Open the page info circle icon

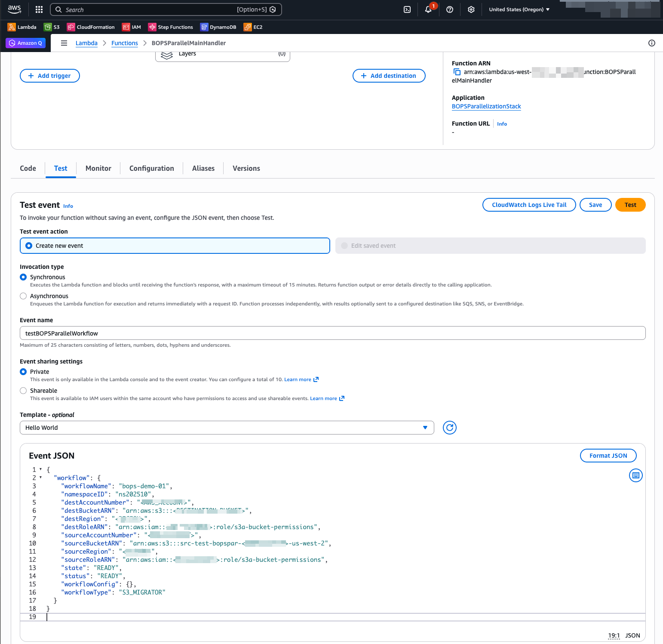[x=652, y=43]
